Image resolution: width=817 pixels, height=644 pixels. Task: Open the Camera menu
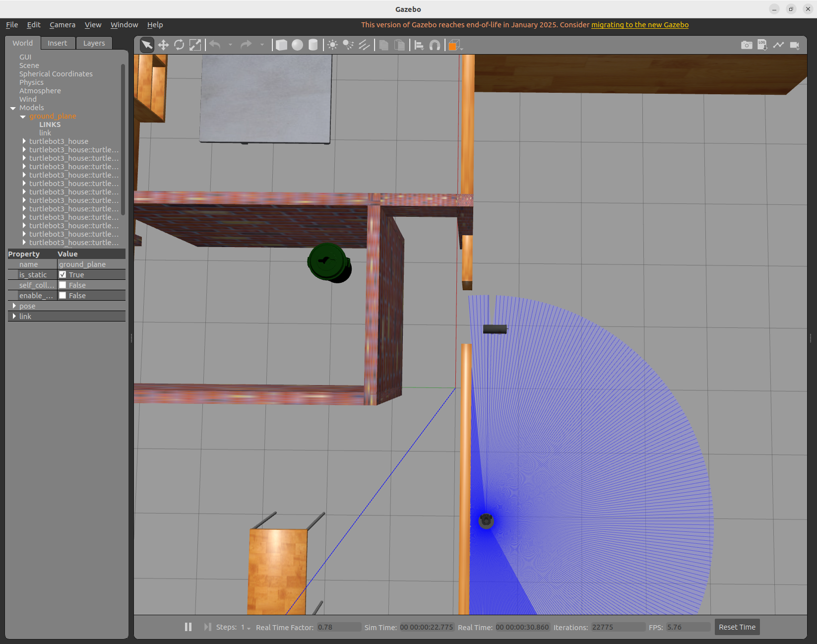[63, 25]
